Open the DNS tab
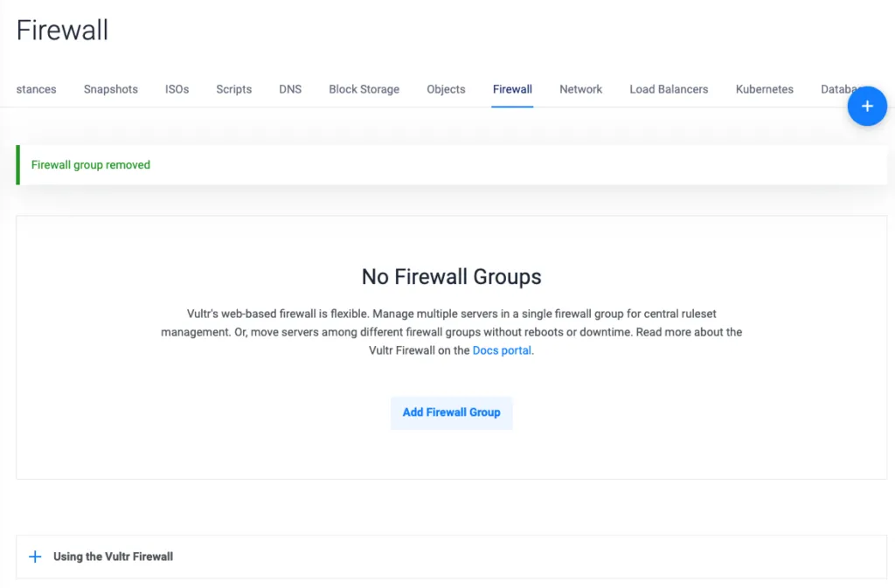The height and width of the screenshot is (588, 895). point(290,89)
